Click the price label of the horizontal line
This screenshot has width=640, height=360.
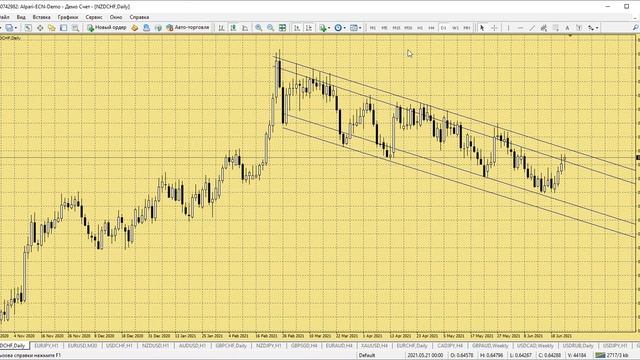pyautogui.click(x=638, y=158)
